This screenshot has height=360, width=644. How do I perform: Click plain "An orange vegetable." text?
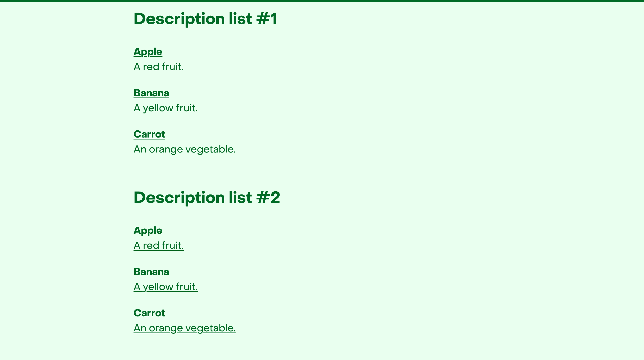coord(185,150)
